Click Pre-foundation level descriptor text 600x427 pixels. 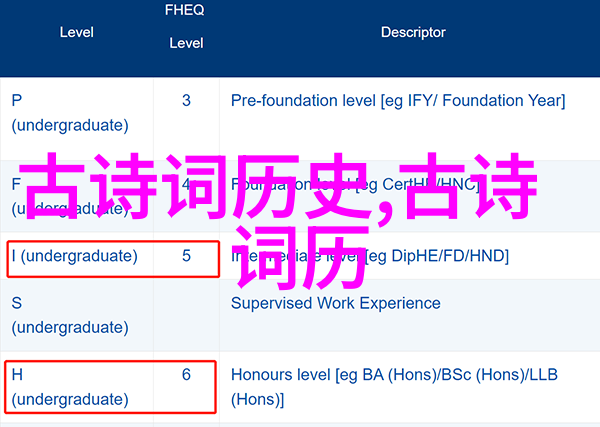click(x=398, y=101)
